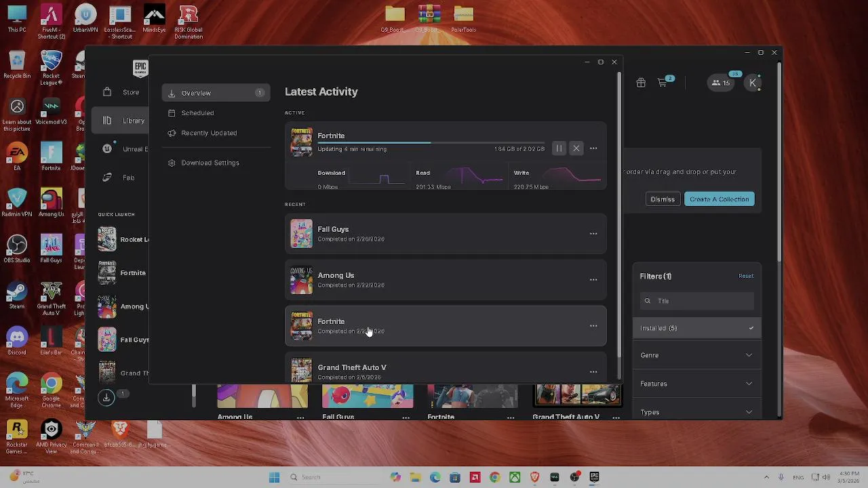Open the OBS Studio desktop shortcut

(17, 249)
